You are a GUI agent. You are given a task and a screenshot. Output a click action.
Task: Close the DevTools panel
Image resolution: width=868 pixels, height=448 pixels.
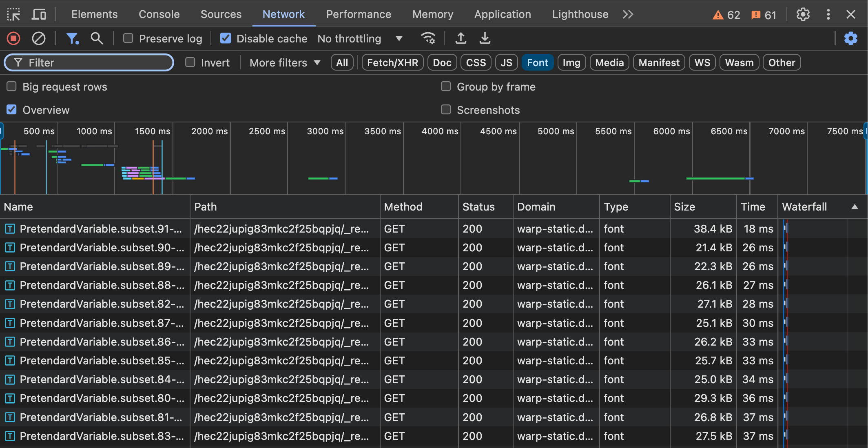click(851, 15)
